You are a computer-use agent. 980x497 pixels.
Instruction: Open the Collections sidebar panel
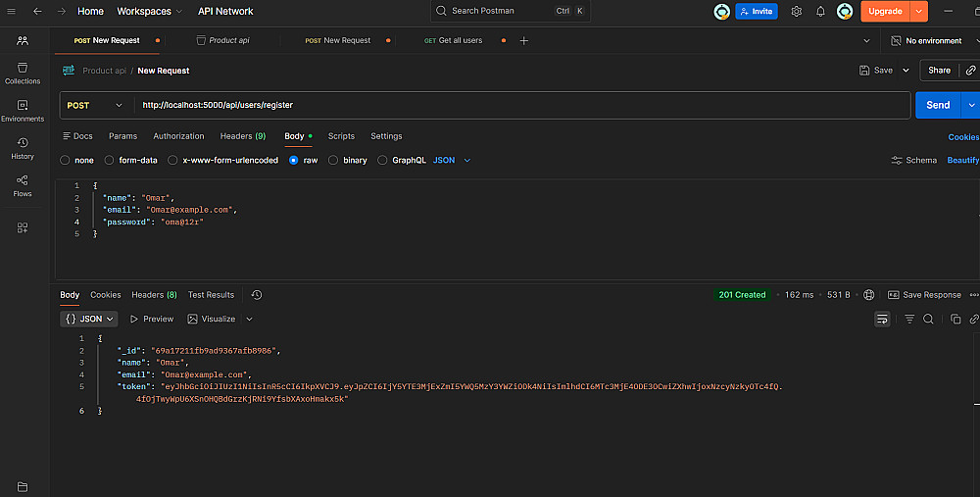pos(23,73)
